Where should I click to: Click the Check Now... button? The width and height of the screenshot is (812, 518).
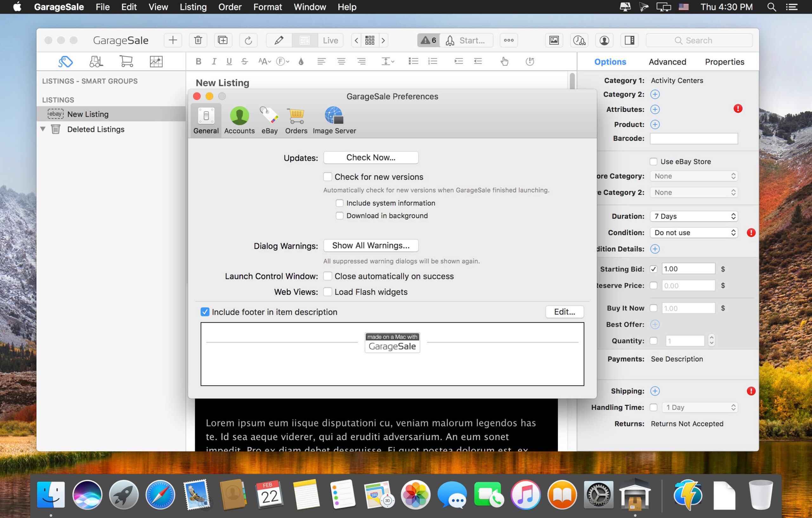tap(370, 158)
